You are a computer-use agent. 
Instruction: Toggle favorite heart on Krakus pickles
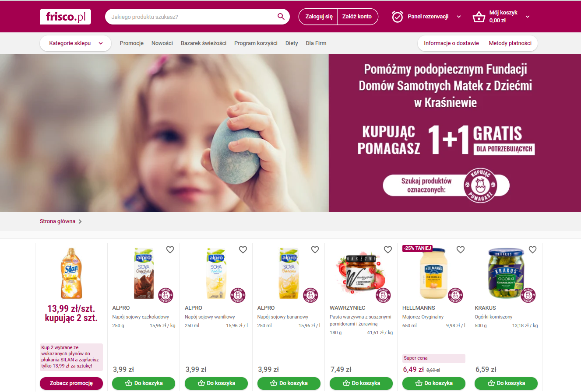(x=532, y=250)
